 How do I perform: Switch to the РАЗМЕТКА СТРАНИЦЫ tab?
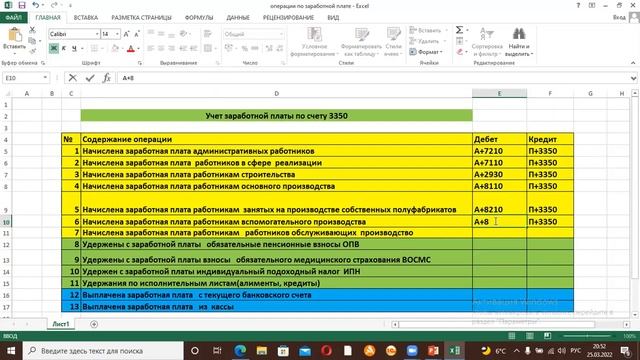[x=141, y=18]
